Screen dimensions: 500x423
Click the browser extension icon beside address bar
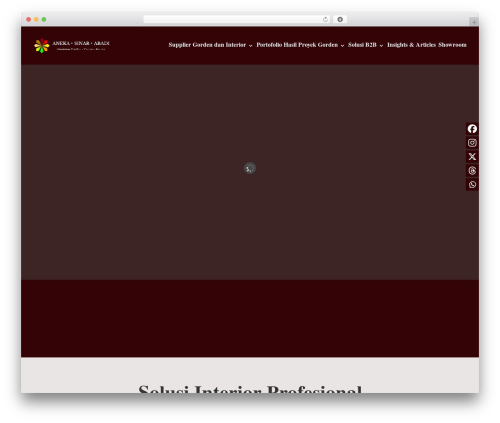tap(340, 19)
